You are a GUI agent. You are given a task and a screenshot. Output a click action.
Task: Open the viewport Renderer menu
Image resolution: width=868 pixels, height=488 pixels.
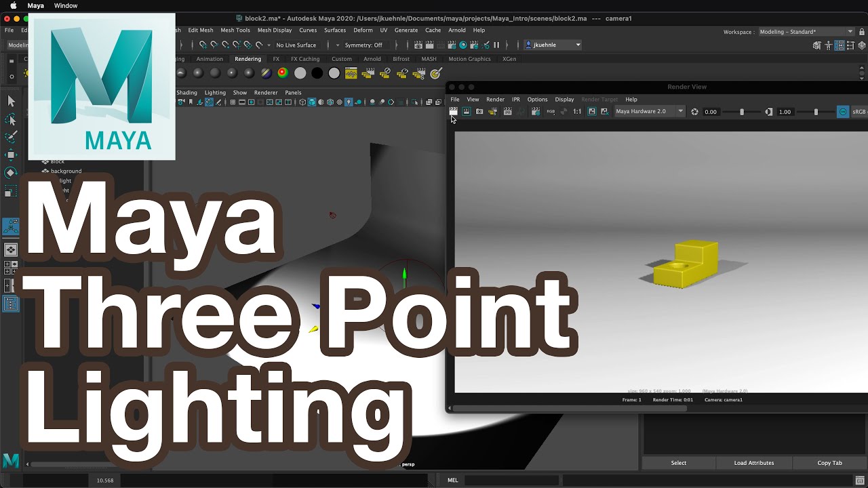pos(266,93)
